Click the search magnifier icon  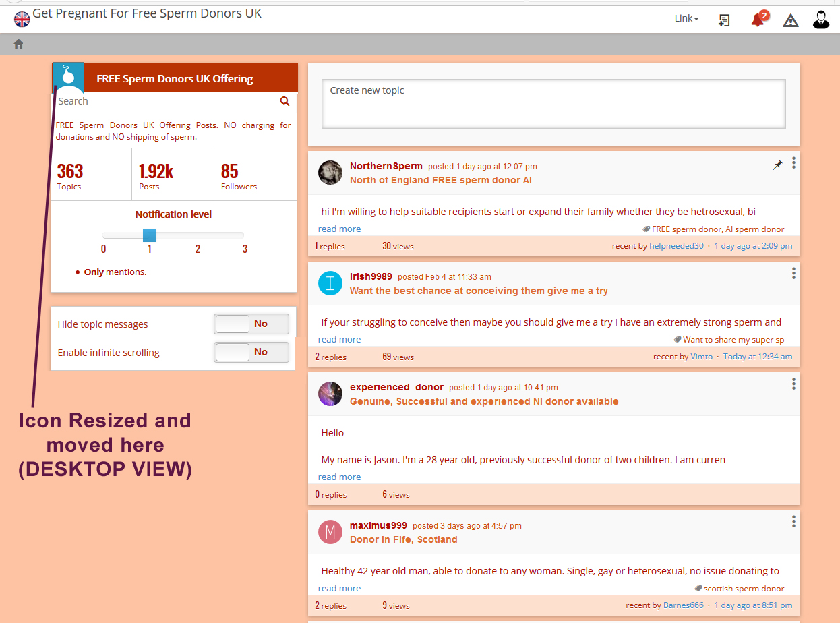coord(284,101)
